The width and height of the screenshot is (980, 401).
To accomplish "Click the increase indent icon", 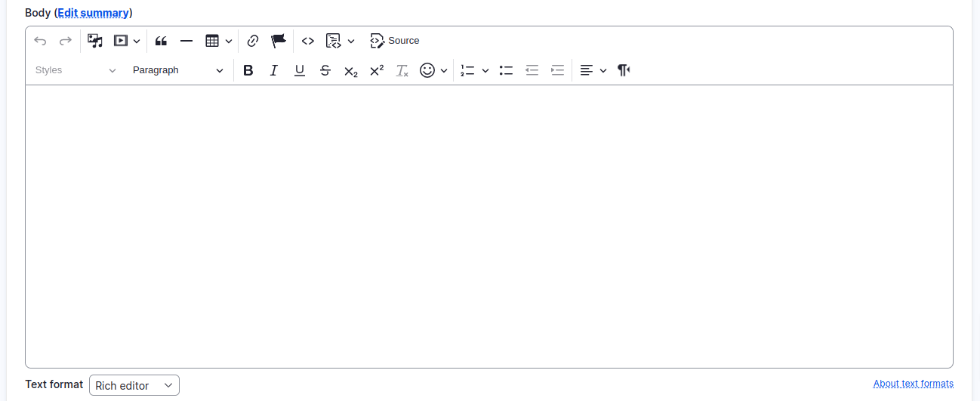I will click(x=558, y=70).
